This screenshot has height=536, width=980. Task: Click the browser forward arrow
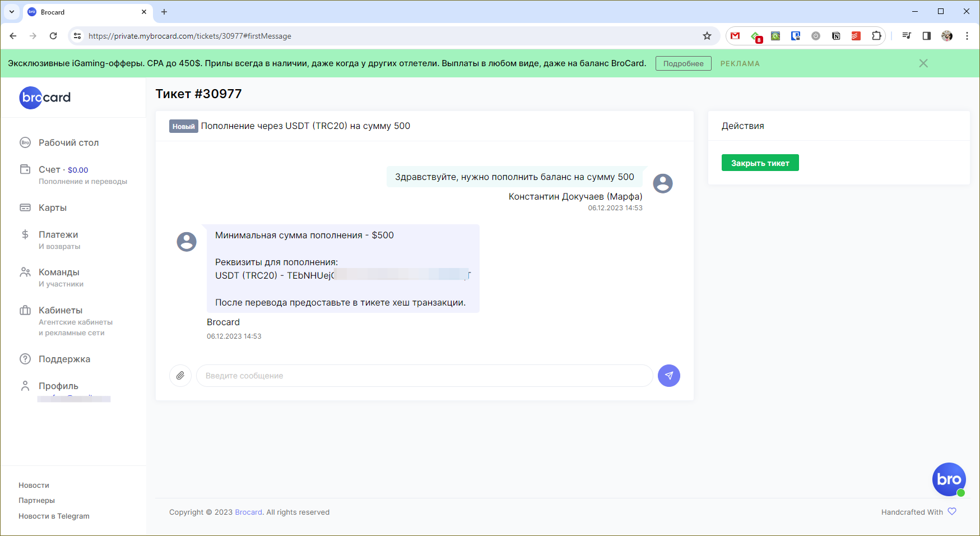click(33, 36)
